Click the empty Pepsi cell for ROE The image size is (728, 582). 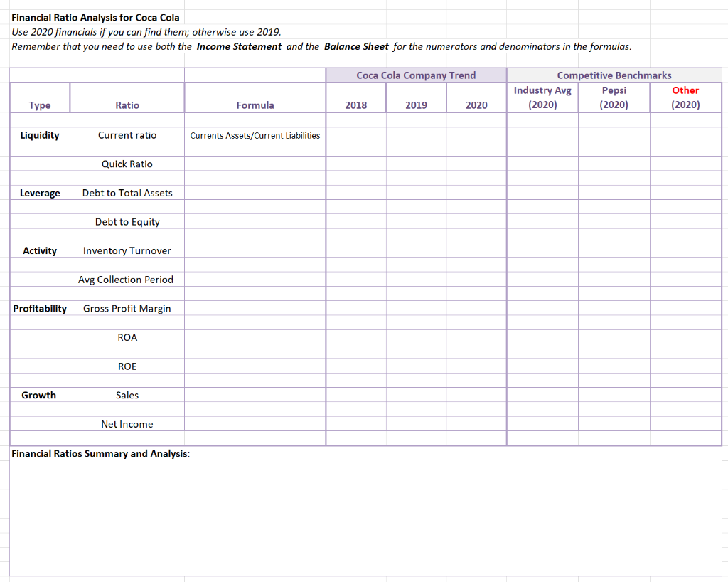click(614, 366)
